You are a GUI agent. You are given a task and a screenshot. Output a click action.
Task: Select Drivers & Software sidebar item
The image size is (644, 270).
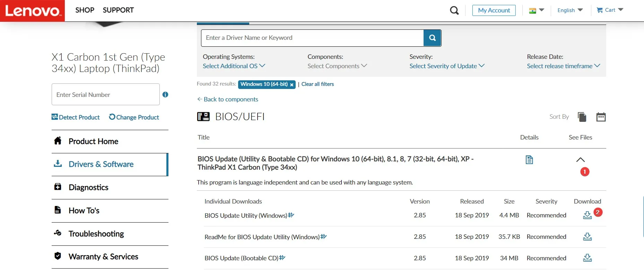tap(110, 164)
